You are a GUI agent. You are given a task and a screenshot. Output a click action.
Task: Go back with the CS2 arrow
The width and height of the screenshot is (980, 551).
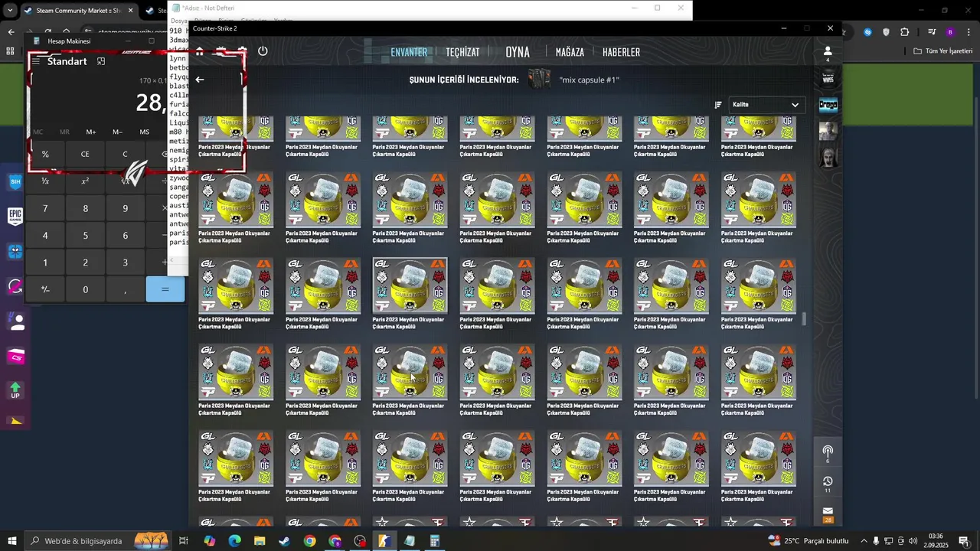200,80
